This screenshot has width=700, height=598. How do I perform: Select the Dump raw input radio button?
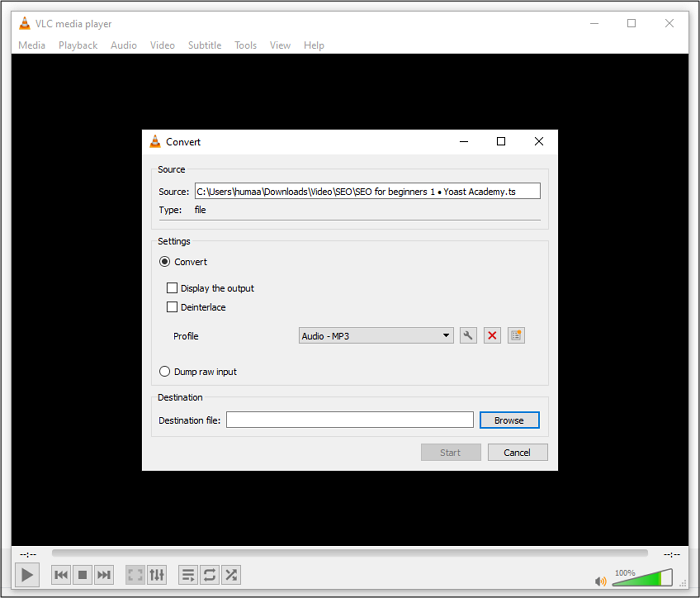(165, 372)
